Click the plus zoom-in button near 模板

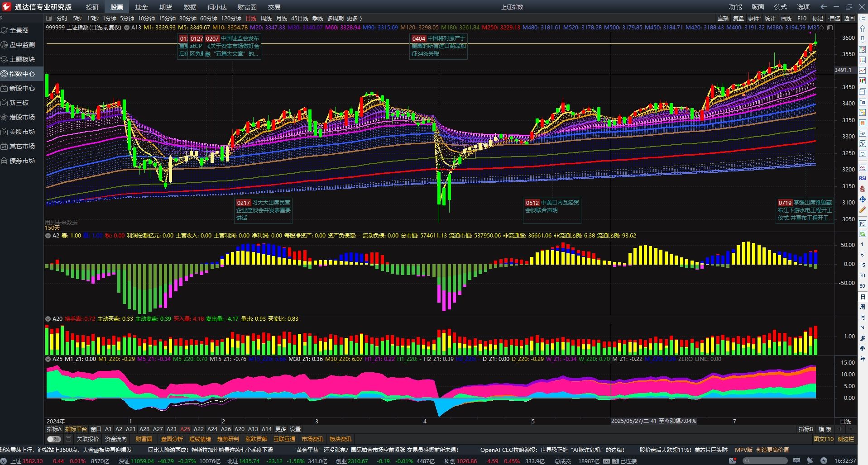coord(840,429)
